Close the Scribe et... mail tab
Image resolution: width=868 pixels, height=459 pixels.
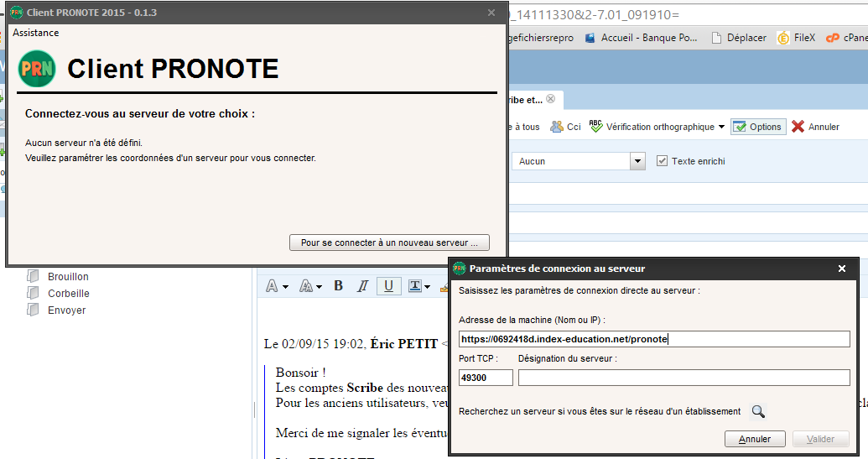pos(550,99)
